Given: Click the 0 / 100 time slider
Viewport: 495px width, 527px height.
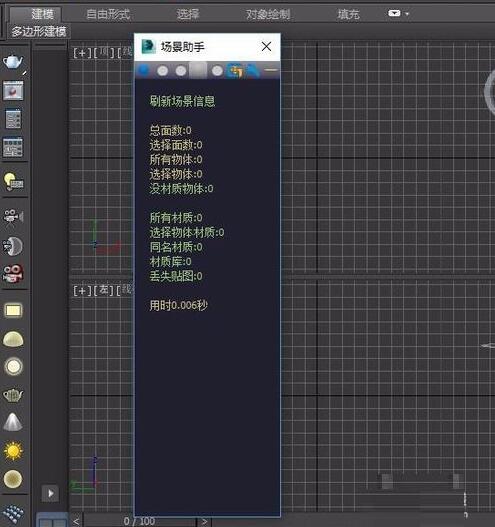Looking at the screenshot, I should [139, 521].
